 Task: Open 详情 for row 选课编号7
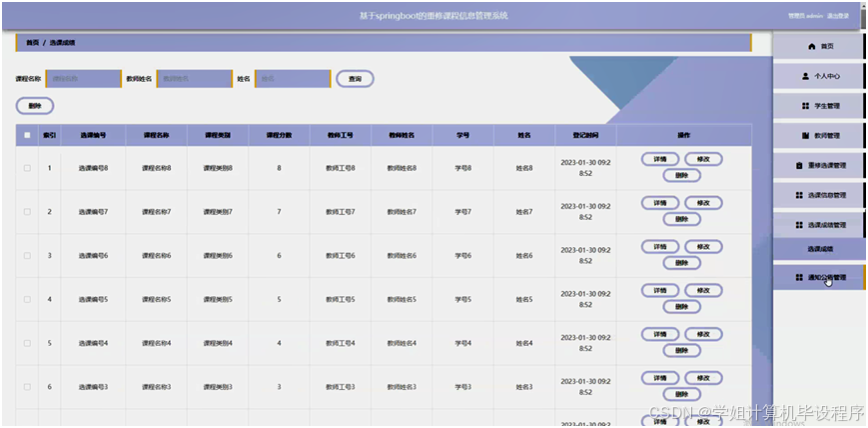coord(660,203)
